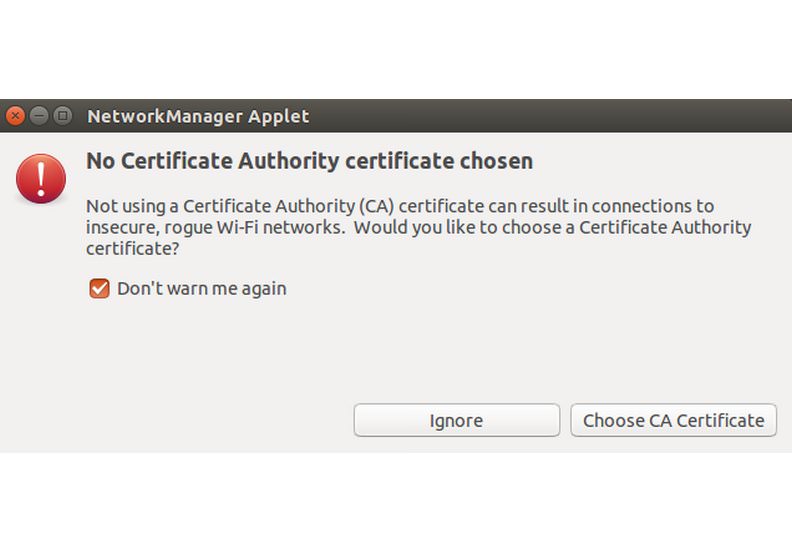
Task: Maximize the NetworkManager Applet dialog
Action: [63, 116]
